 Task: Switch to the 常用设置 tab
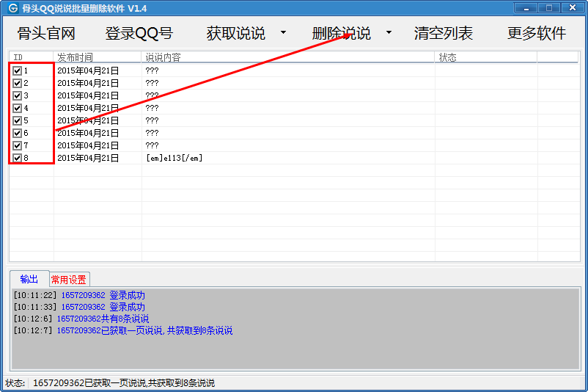coord(68,280)
